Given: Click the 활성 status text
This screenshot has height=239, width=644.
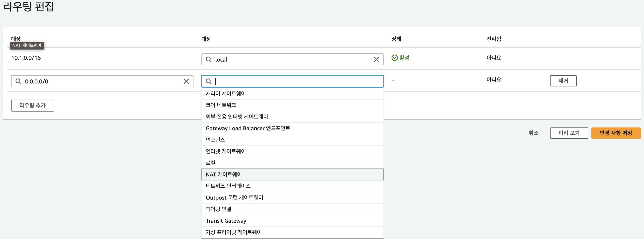Looking at the screenshot, I should pos(404,58).
